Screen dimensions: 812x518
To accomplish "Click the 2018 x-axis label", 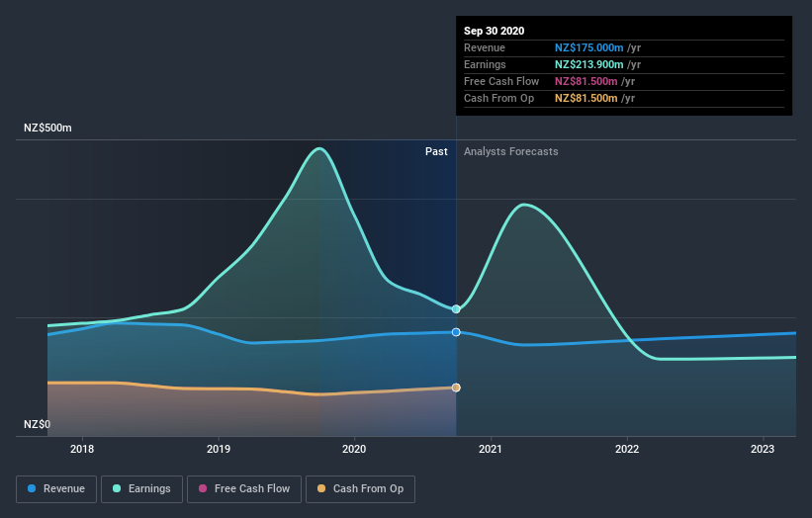I will (x=82, y=449).
